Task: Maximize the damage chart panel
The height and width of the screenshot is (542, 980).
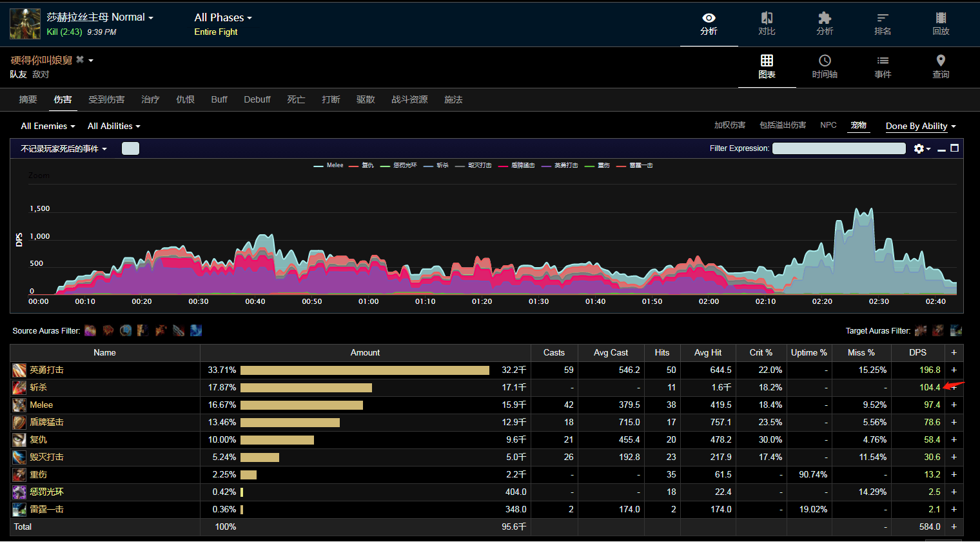Action: [x=955, y=148]
